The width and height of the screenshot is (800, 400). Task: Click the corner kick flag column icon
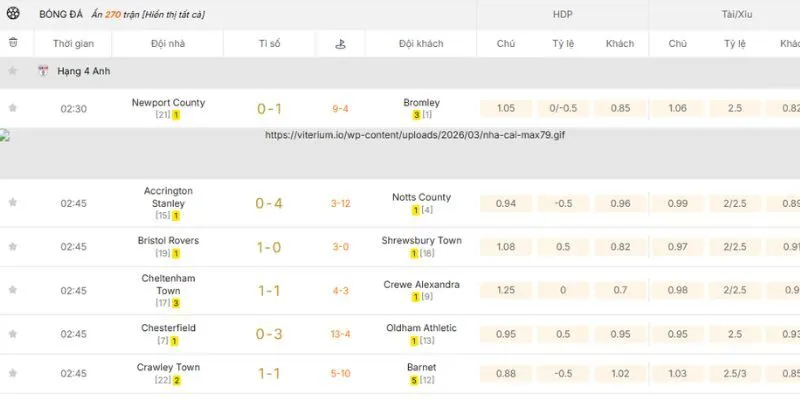click(x=340, y=44)
